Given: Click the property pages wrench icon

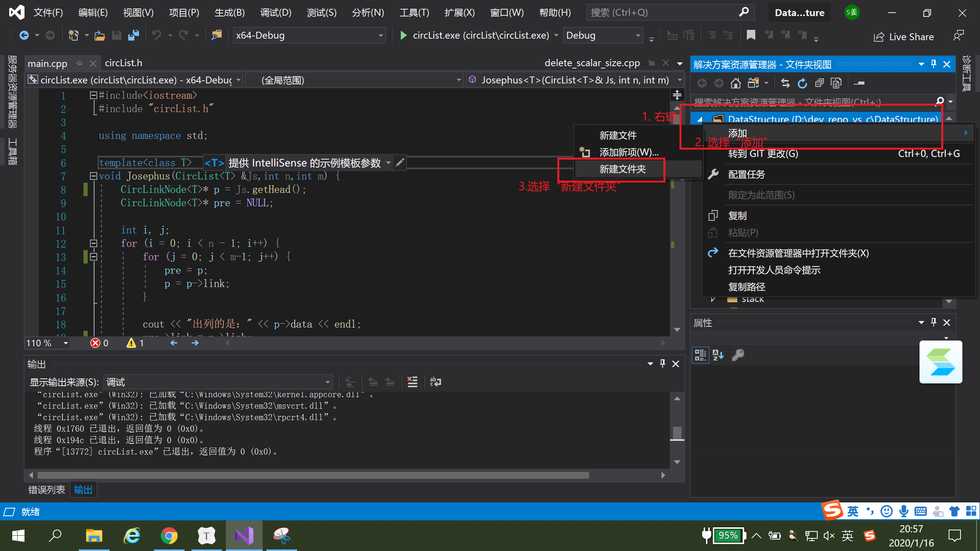Looking at the screenshot, I should 738,355.
